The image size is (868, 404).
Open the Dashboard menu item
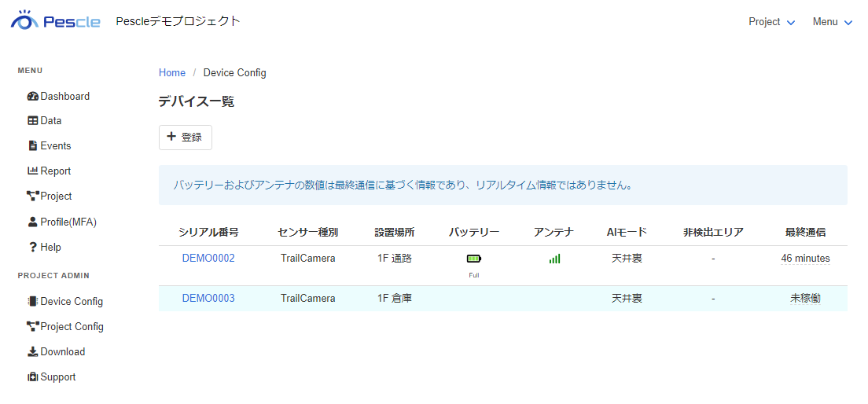coord(58,97)
